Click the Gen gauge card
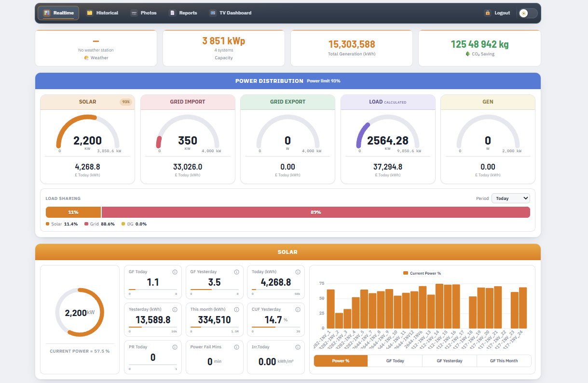Viewport: 588px width, 383px height. pyautogui.click(x=488, y=139)
